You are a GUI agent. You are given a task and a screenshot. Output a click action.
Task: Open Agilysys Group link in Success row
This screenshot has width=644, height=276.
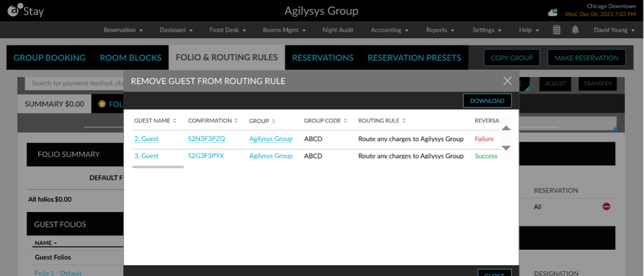point(271,156)
